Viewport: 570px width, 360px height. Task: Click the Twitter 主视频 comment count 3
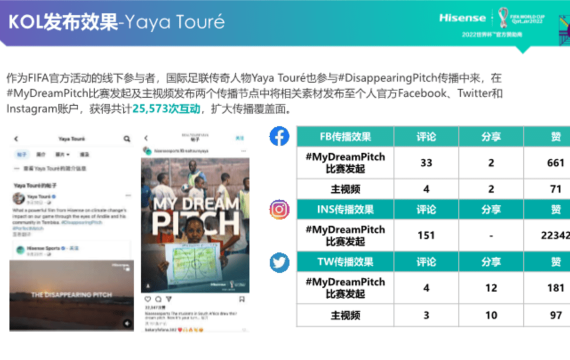tap(426, 315)
